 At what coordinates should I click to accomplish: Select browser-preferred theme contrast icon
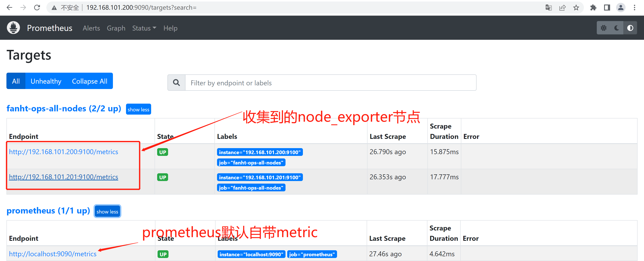(630, 28)
